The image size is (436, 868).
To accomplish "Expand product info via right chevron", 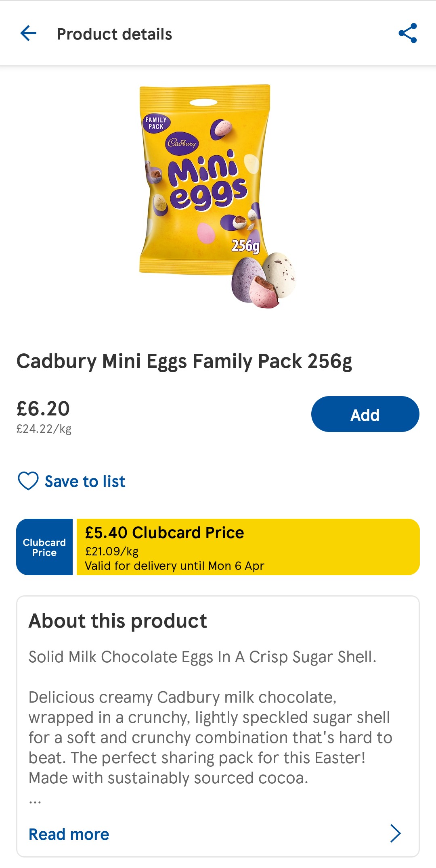I will tap(395, 833).
